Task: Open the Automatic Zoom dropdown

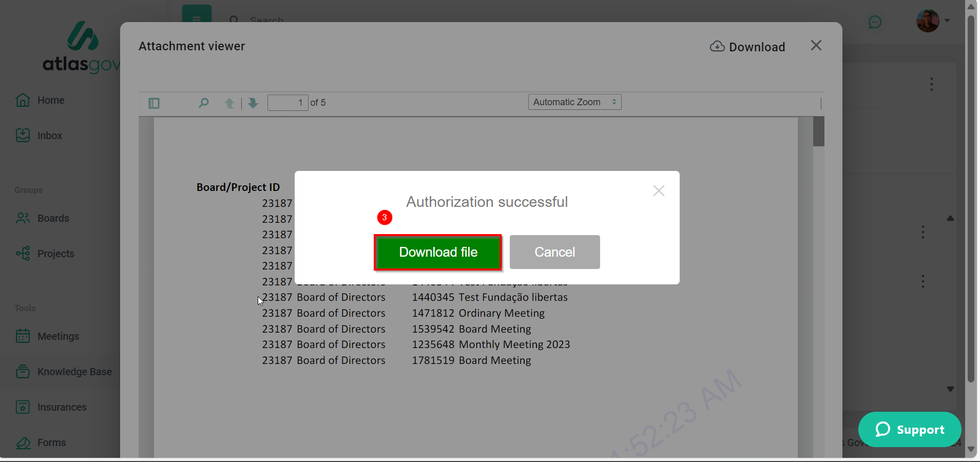Action: [x=574, y=102]
